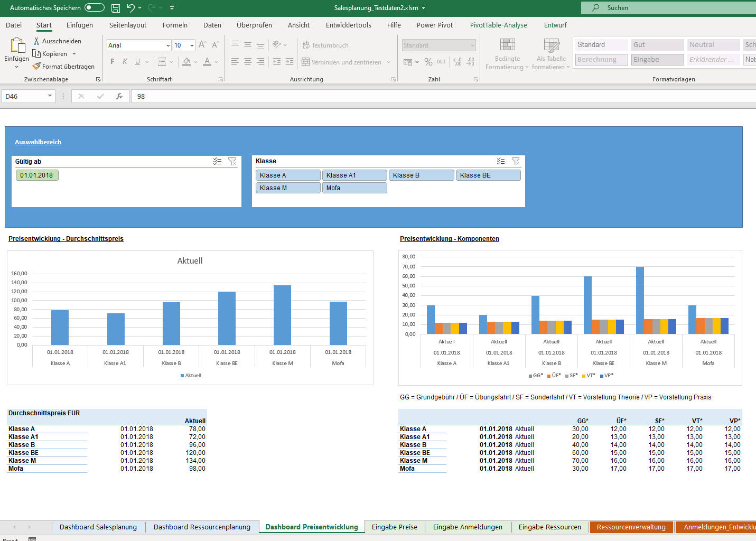Increase font size with larger A icon
Screen dimensions: 756x541
(202, 45)
